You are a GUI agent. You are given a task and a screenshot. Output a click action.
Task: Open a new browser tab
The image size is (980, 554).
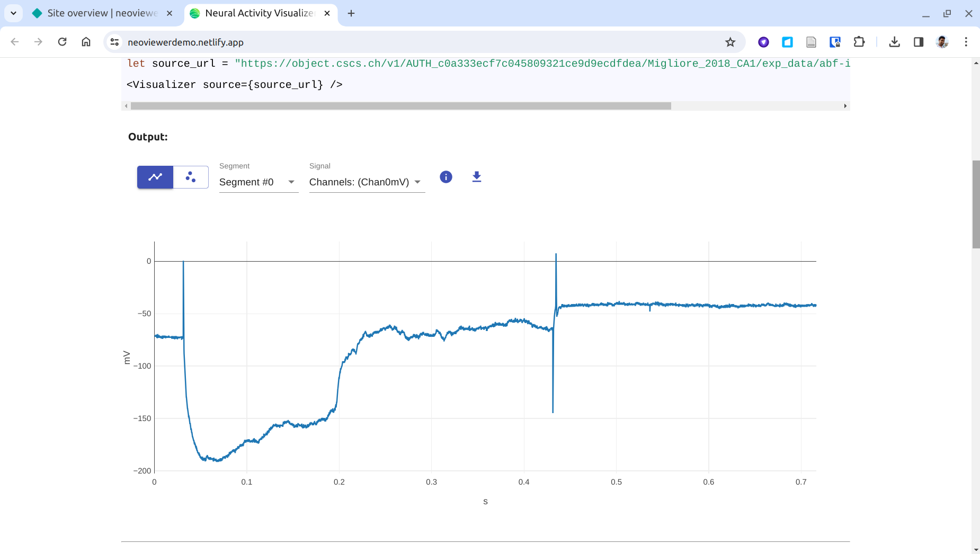click(x=351, y=13)
